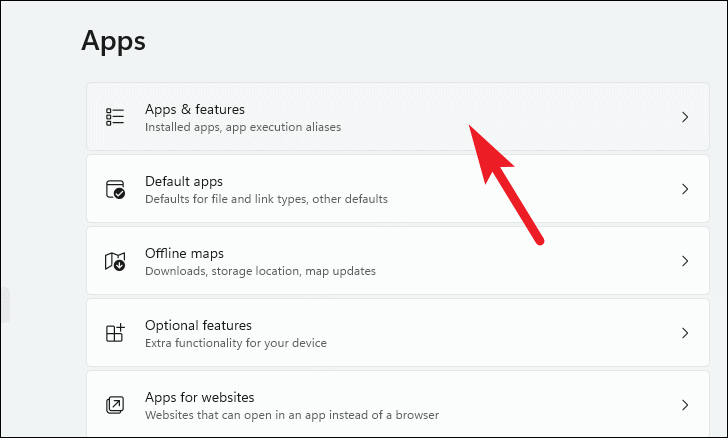728x438 pixels.
Task: Click the Optional features grid-plus icon
Action: point(115,333)
